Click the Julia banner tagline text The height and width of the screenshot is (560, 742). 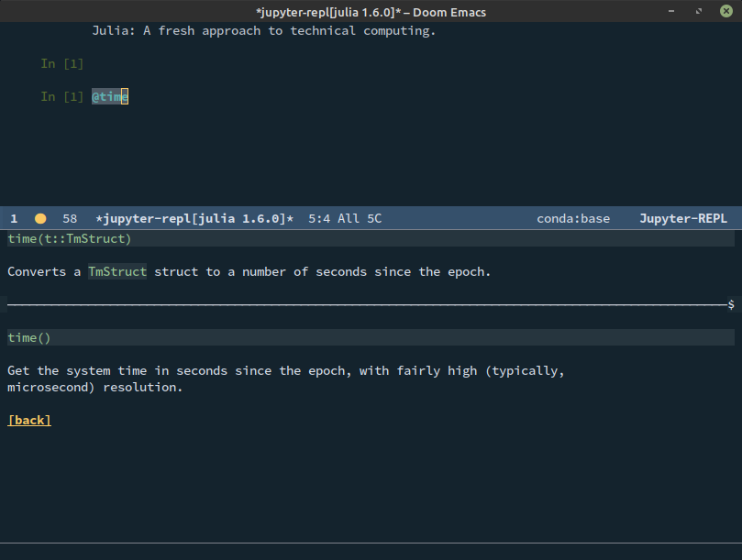[263, 31]
